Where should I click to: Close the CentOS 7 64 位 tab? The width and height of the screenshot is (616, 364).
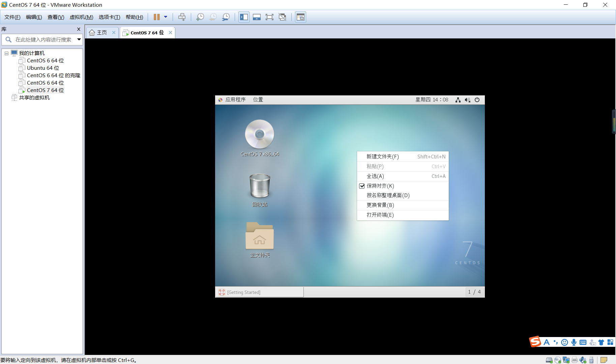tap(171, 33)
